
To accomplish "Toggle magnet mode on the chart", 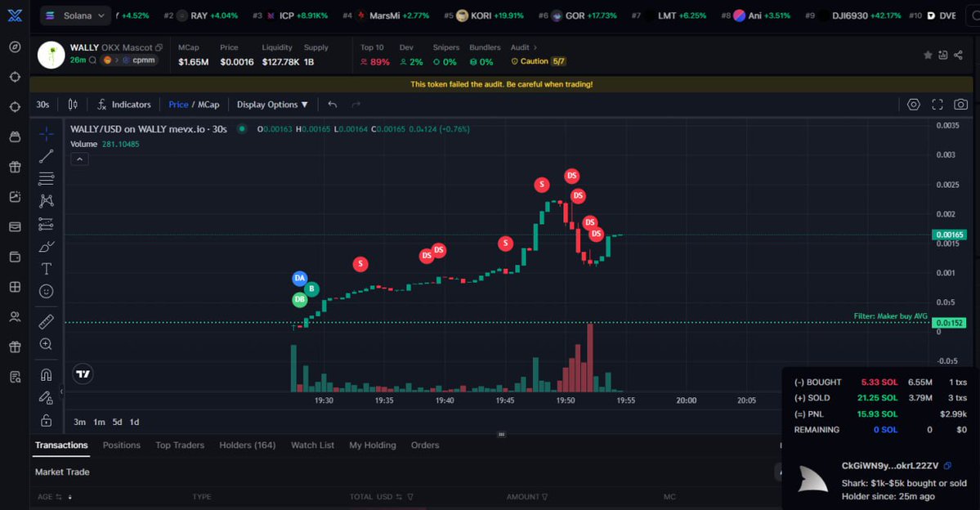I will point(47,374).
